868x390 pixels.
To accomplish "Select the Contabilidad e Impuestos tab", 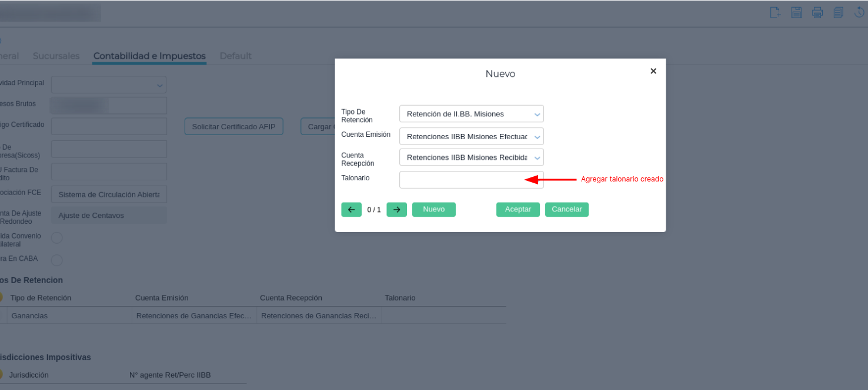I will tap(149, 56).
